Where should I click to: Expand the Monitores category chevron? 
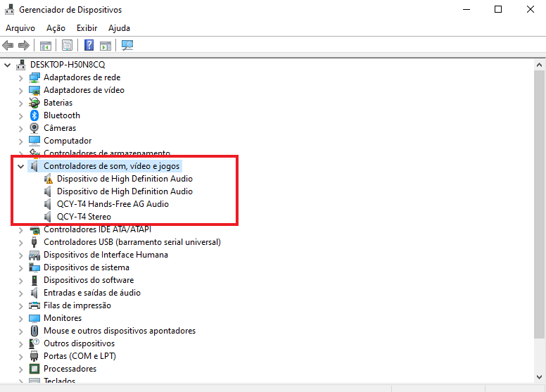pos(21,319)
